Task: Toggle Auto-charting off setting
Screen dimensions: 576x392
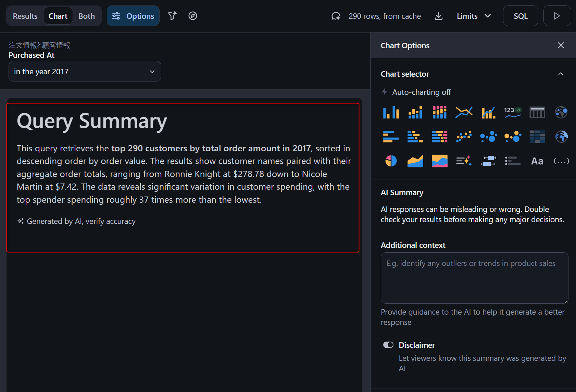Action: pyautogui.click(x=416, y=92)
